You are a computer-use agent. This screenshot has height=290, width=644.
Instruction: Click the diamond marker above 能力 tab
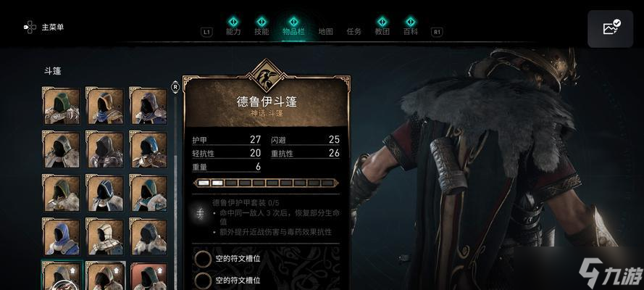233,21
